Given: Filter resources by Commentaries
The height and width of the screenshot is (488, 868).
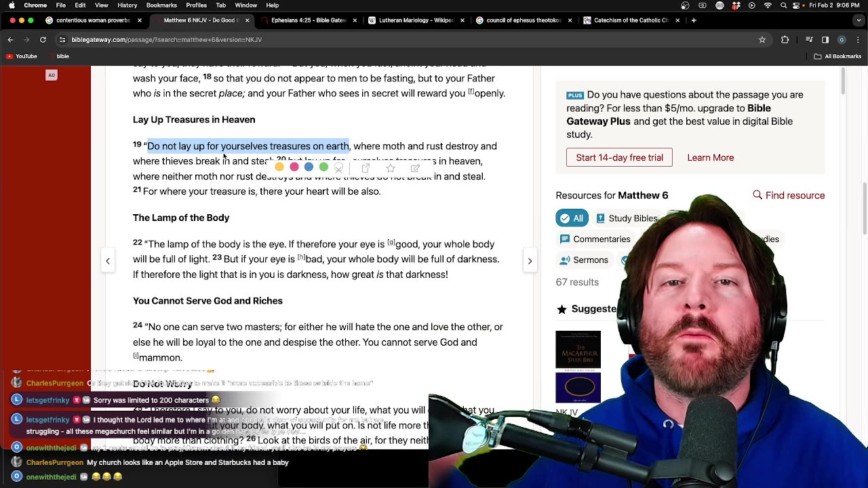Looking at the screenshot, I should [x=595, y=239].
